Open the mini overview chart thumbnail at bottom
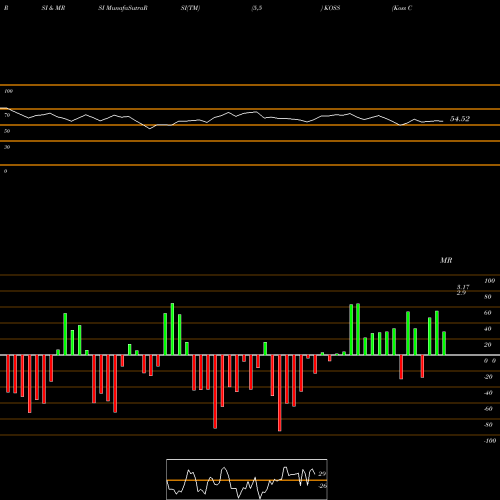Viewport: 500px width, 500px height. (x=247, y=479)
